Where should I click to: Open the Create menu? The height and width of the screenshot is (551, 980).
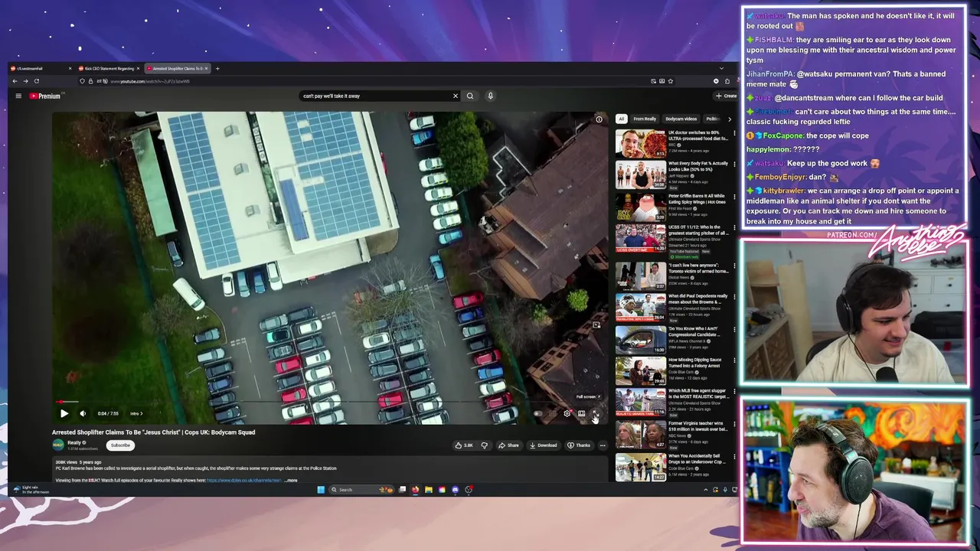[725, 96]
